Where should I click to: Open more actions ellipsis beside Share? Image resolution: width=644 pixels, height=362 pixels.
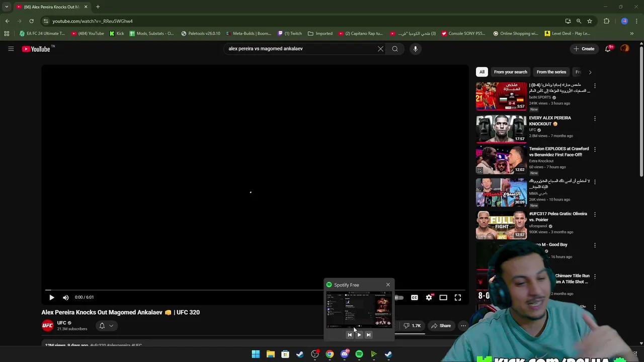click(x=463, y=325)
